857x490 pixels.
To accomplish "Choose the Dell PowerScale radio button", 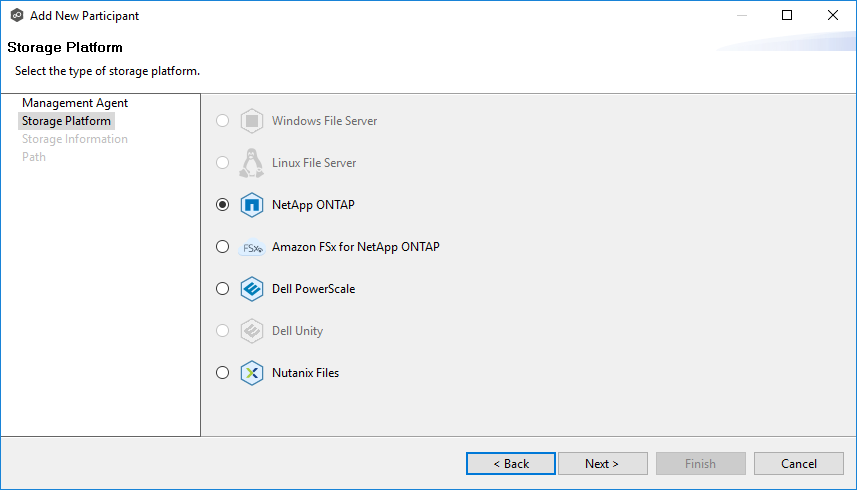I will [222, 289].
